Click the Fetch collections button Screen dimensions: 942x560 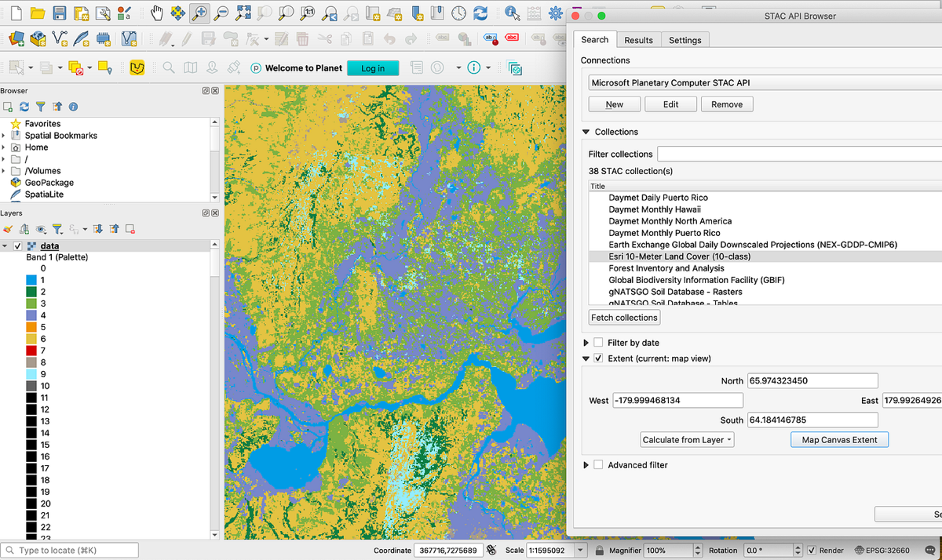pyautogui.click(x=625, y=318)
